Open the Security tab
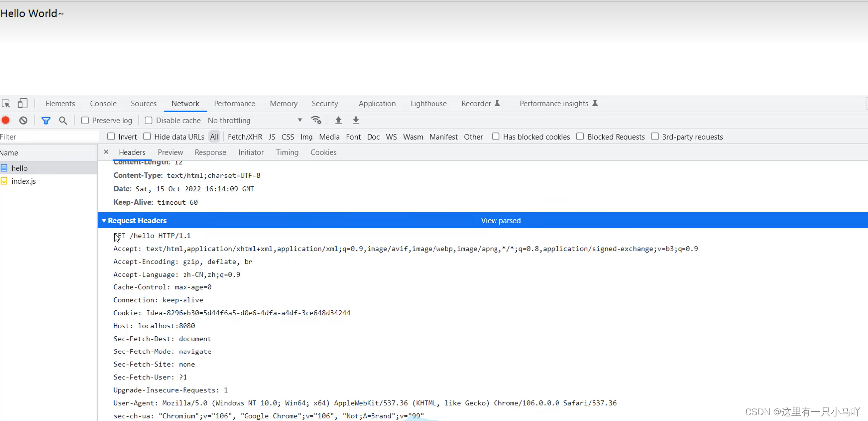 coord(325,103)
